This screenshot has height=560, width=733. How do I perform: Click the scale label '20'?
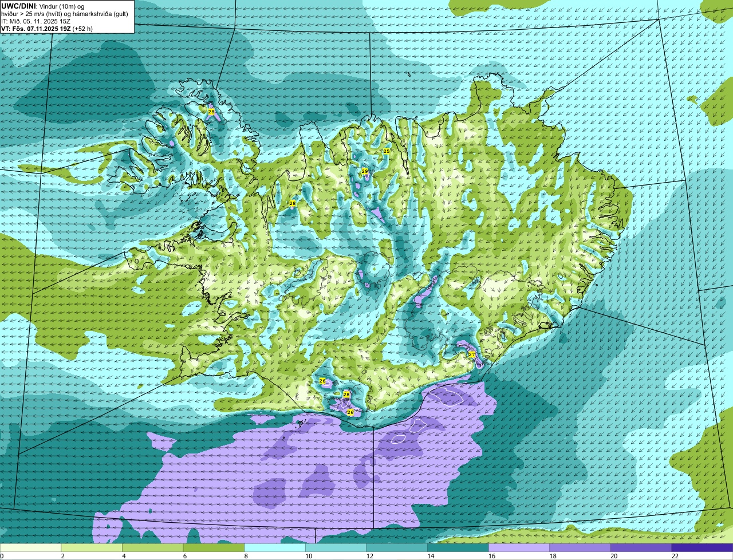(614, 556)
